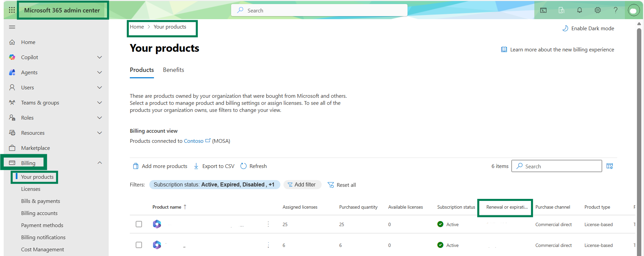Image resolution: width=644 pixels, height=256 pixels.
Task: Open more actions for the 25-license product
Action: [x=268, y=224]
